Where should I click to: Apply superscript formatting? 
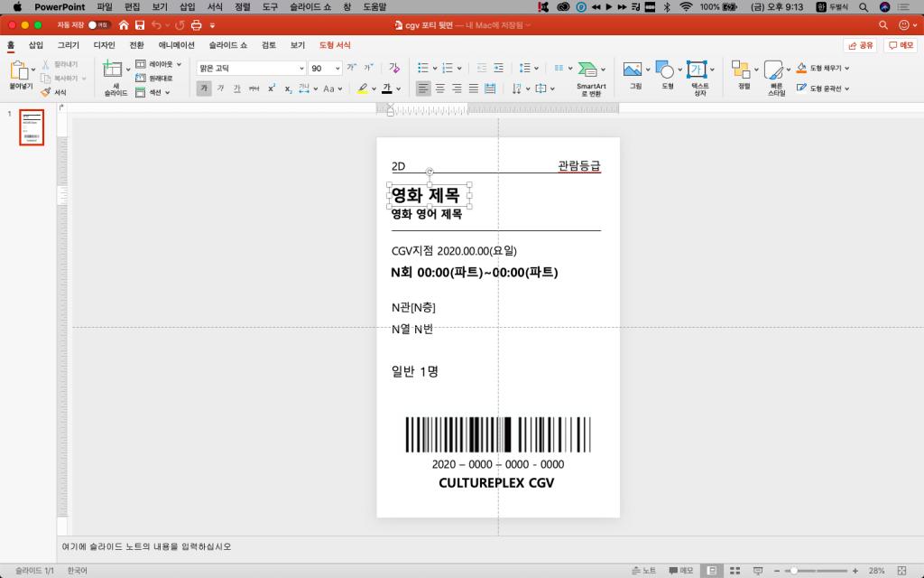271,89
